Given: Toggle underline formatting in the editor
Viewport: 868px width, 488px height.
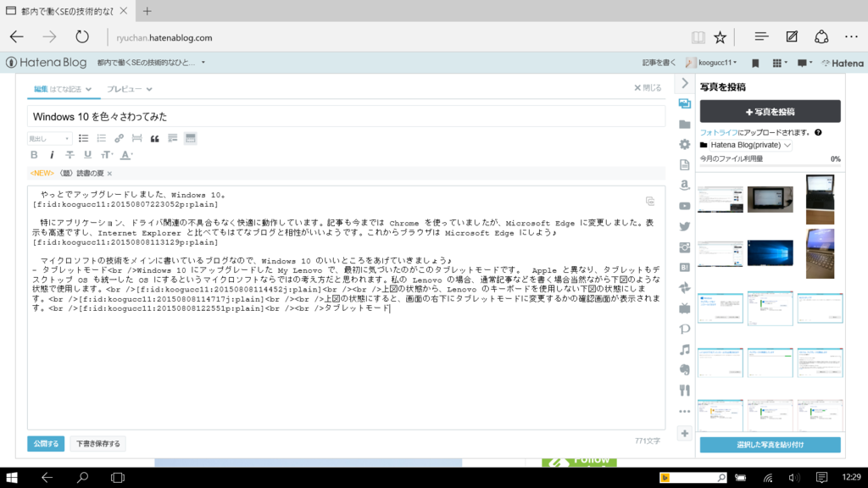Looking at the screenshot, I should pos(88,154).
